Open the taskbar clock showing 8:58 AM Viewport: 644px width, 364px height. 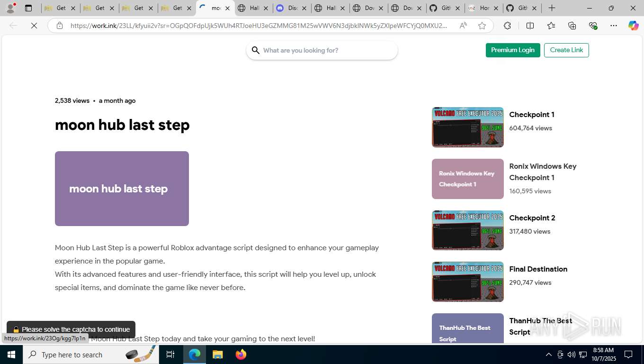pos(603,355)
